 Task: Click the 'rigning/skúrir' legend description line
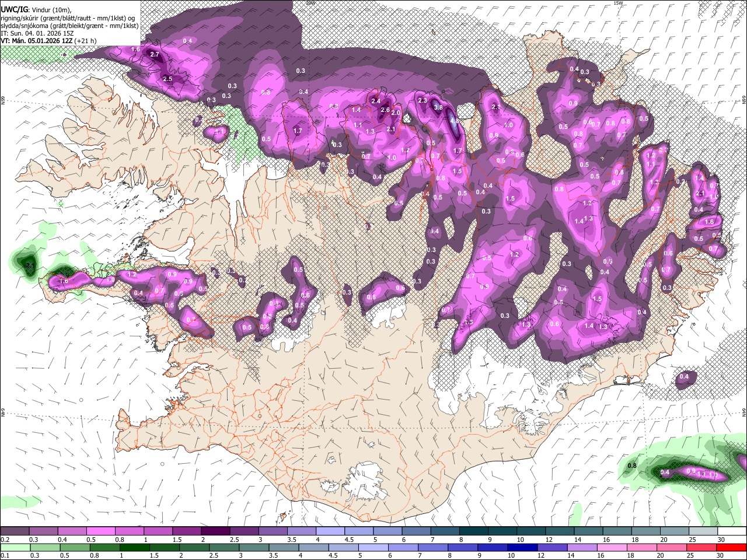(67, 18)
